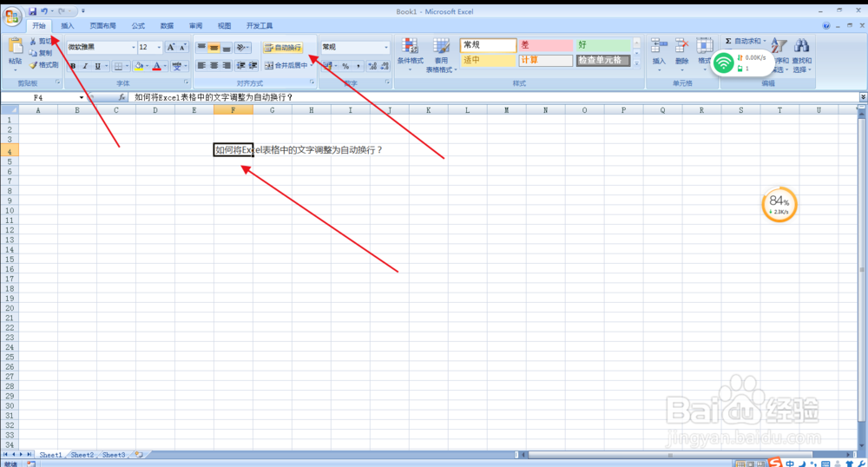Apply the 计算 (Calculation) cell style
The width and height of the screenshot is (868, 467).
(x=546, y=60)
